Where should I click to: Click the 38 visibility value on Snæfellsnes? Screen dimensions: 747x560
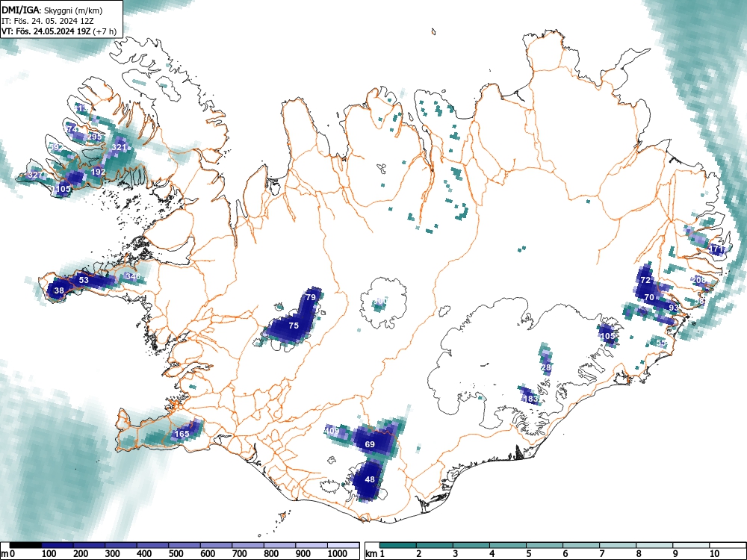pyautogui.click(x=59, y=290)
